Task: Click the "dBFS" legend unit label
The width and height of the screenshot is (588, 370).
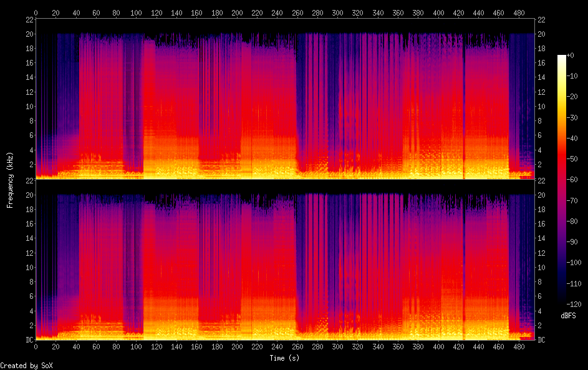Action: (568, 316)
